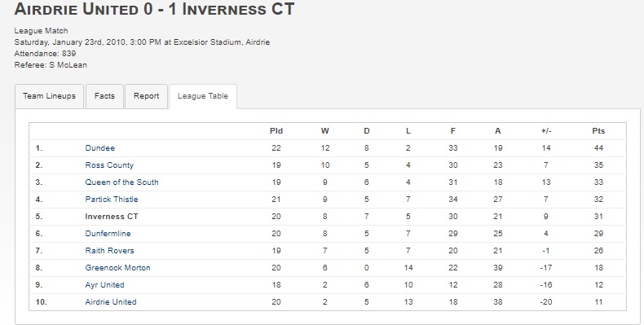Select the League Table tab
This screenshot has width=644, height=325.
[x=203, y=96]
